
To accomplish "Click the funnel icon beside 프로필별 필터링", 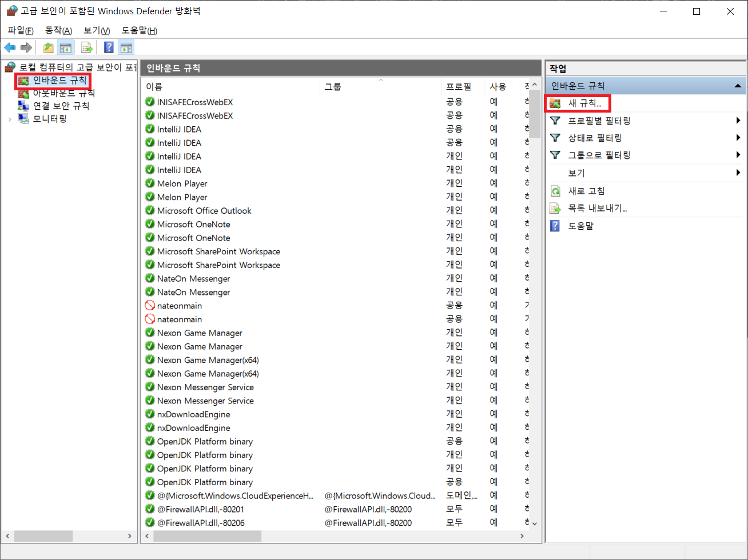I will pyautogui.click(x=555, y=121).
